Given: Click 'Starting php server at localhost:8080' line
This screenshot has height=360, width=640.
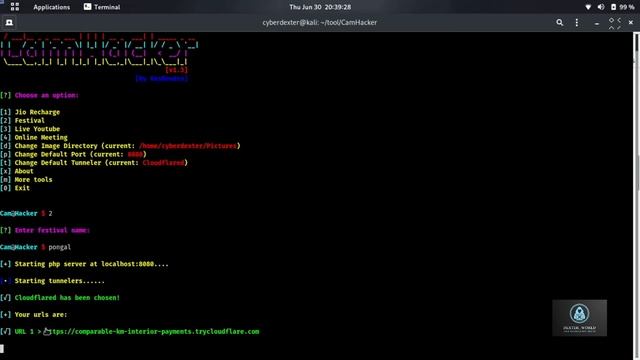Looking at the screenshot, I should click(84, 264).
